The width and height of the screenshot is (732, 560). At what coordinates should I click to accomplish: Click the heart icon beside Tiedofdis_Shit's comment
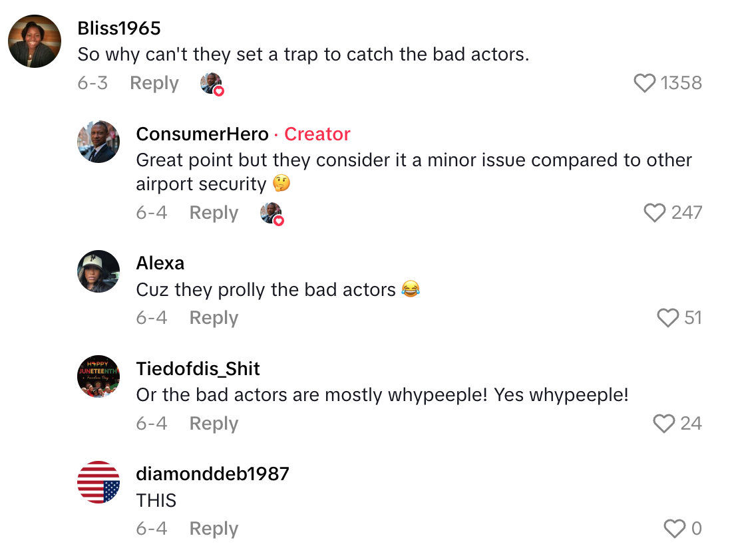tap(663, 423)
